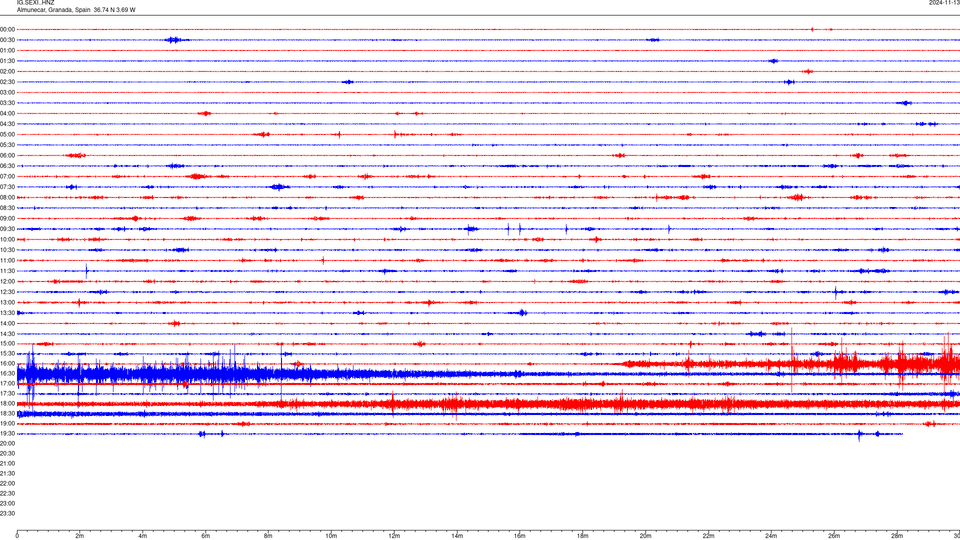This screenshot has width=960, height=540.
Task: Click the 22:00 time row label
Action: [x=7, y=484]
